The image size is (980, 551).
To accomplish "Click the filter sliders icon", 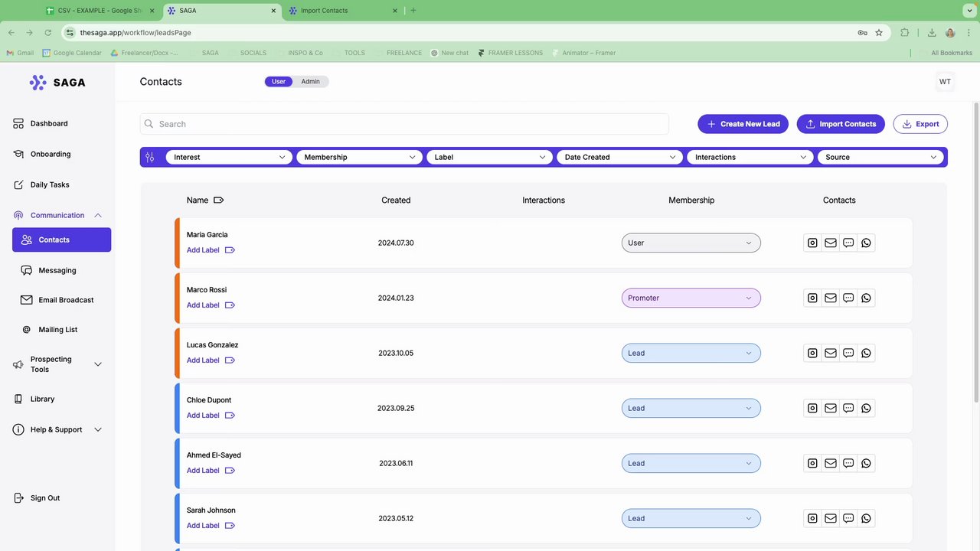I will pyautogui.click(x=150, y=157).
